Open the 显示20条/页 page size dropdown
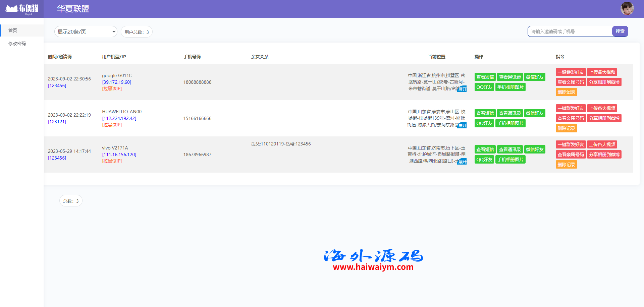 86,32
